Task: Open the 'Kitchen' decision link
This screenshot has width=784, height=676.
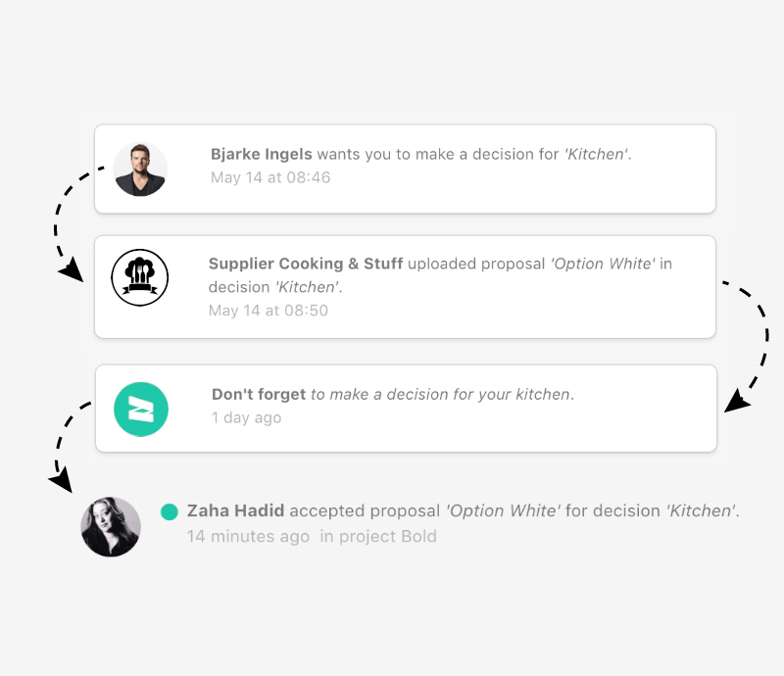Action: [596, 154]
